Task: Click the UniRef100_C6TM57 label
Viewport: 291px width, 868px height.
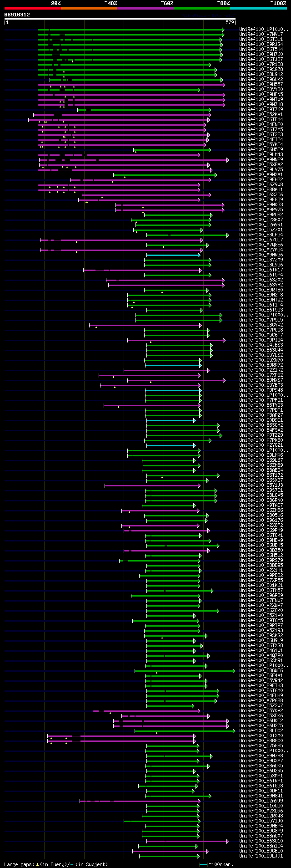Action: coord(261,590)
